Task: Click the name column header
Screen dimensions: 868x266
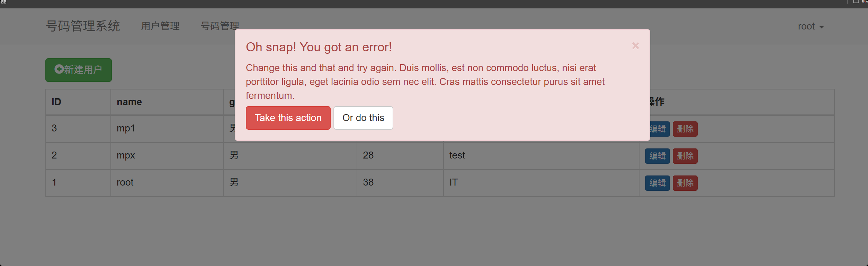Action: point(129,102)
